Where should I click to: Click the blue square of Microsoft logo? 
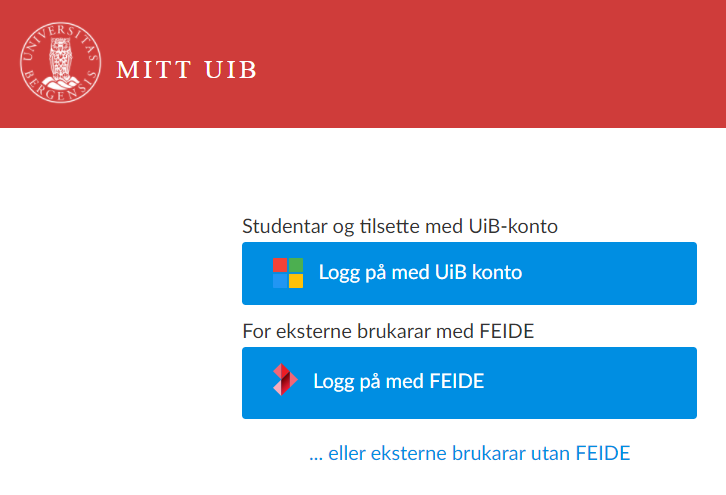[280, 280]
